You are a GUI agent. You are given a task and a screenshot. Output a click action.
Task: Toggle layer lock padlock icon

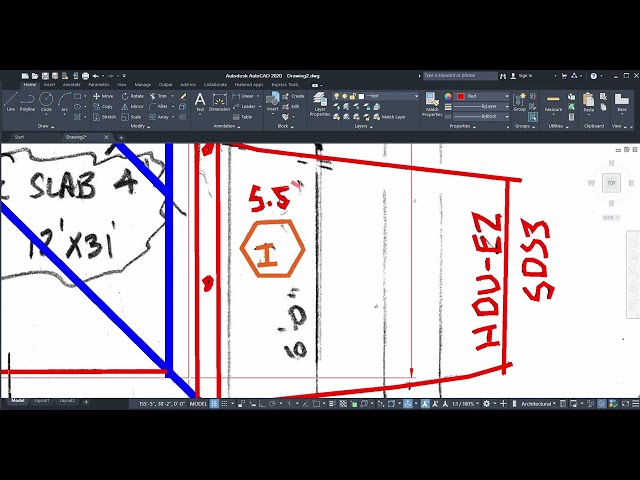pos(353,96)
